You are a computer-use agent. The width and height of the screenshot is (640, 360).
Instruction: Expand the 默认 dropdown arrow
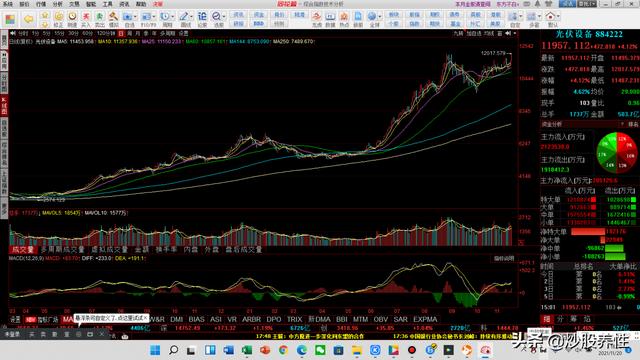coord(558,17)
